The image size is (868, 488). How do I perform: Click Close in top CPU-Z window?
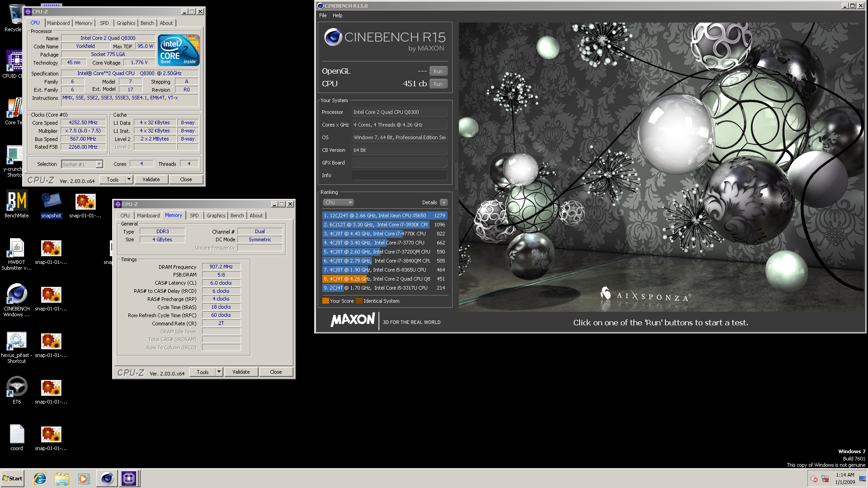186,179
